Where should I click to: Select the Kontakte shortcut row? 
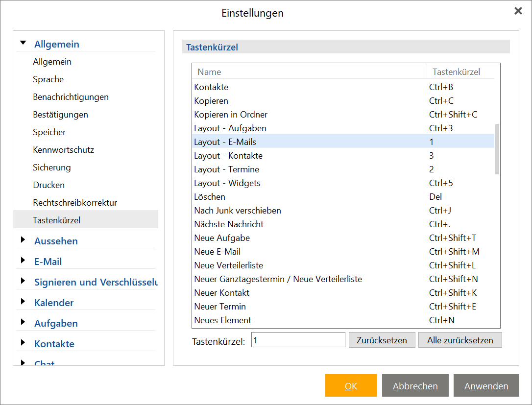click(x=343, y=87)
